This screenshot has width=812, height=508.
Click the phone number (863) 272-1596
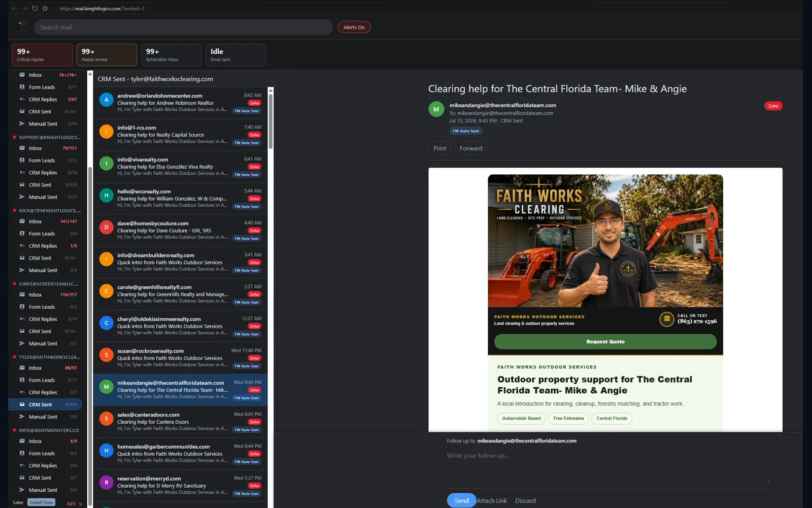697,322
